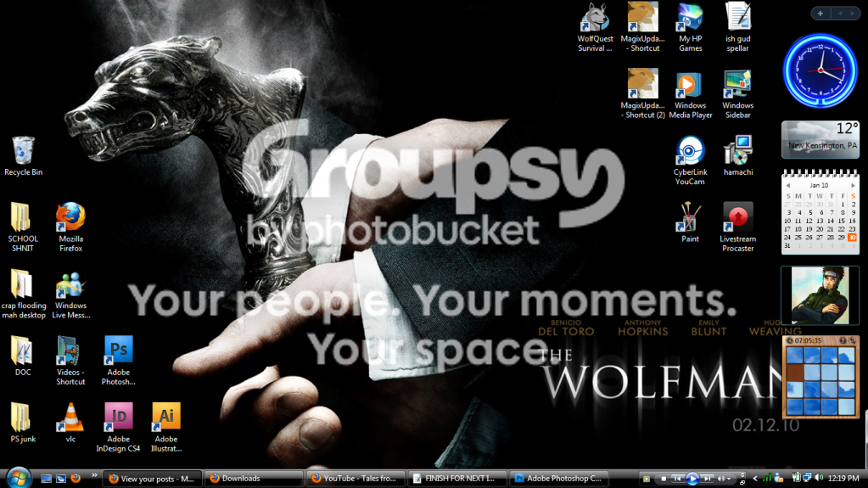This screenshot has height=488, width=868.
Task: Open the Videos - Shortcut icon
Action: (x=70, y=361)
